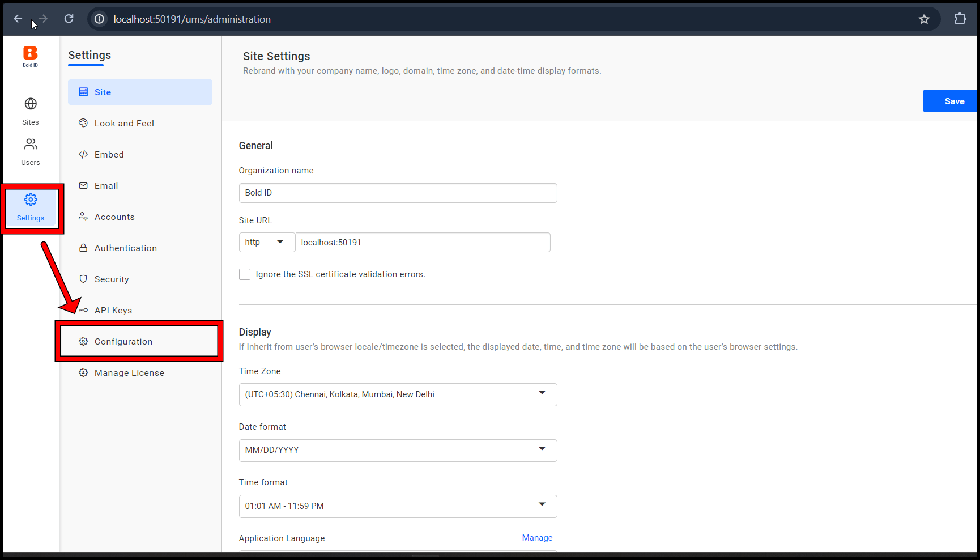Open the http protocol dropdown
The image size is (980, 560).
coord(267,242)
